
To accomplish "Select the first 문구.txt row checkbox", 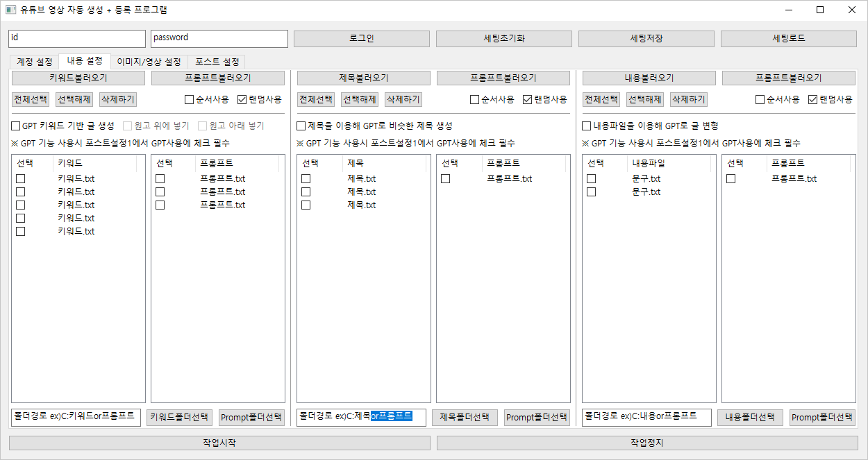I will [x=591, y=179].
